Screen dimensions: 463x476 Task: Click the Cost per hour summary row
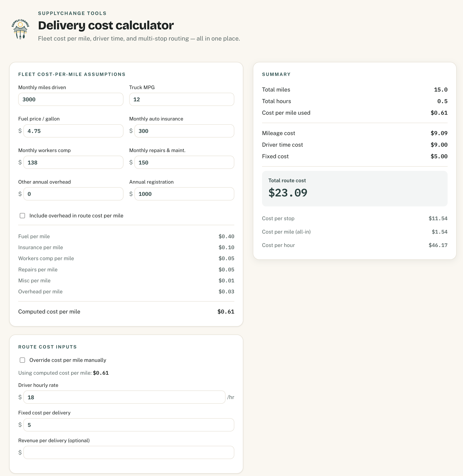[355, 245]
